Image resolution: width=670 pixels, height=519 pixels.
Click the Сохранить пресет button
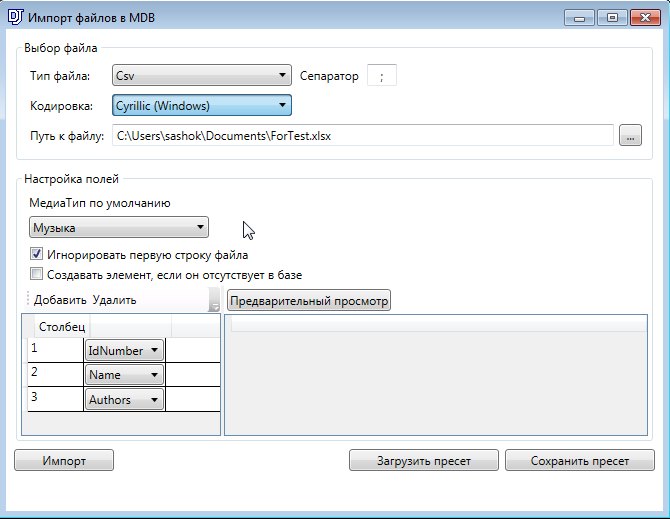coord(580,460)
